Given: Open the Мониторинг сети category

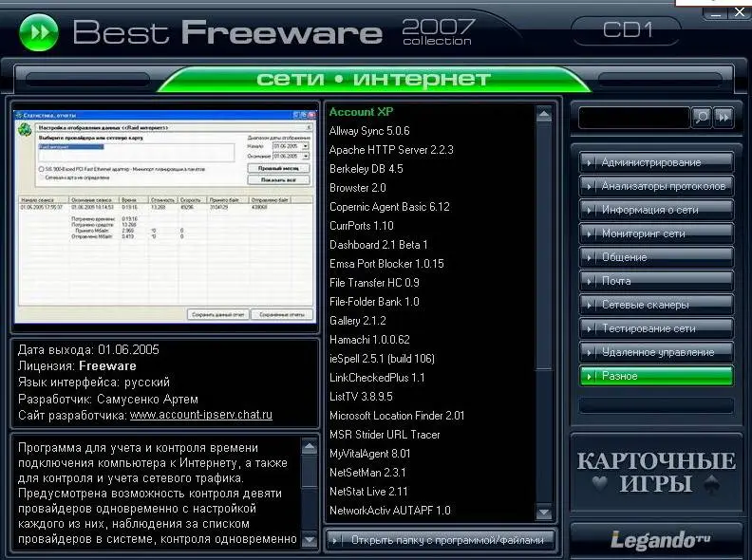Looking at the screenshot, I should [656, 233].
